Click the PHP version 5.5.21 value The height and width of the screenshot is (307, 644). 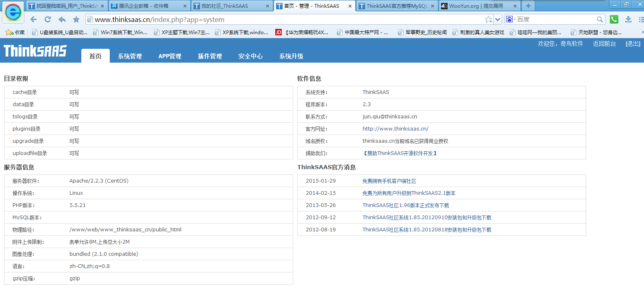pos(78,205)
